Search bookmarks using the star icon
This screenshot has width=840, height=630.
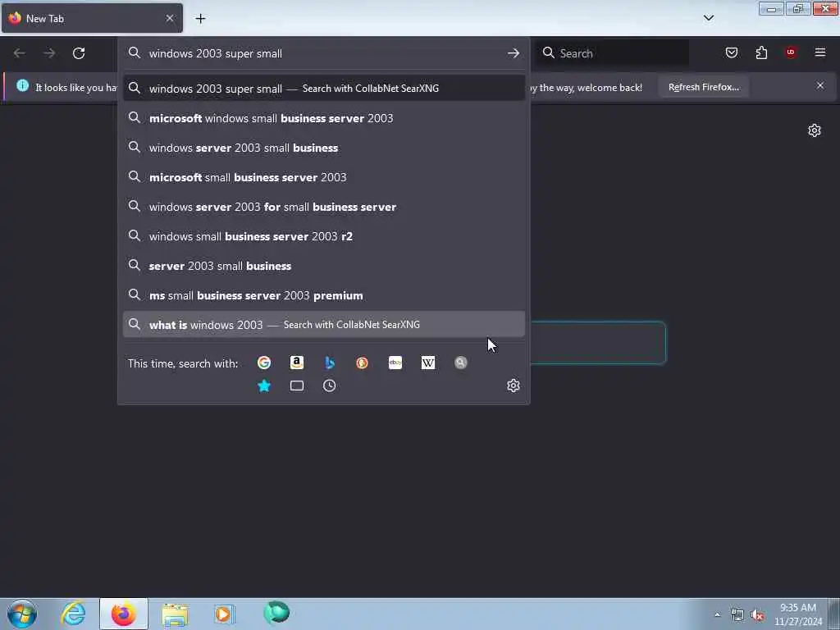[x=263, y=386]
